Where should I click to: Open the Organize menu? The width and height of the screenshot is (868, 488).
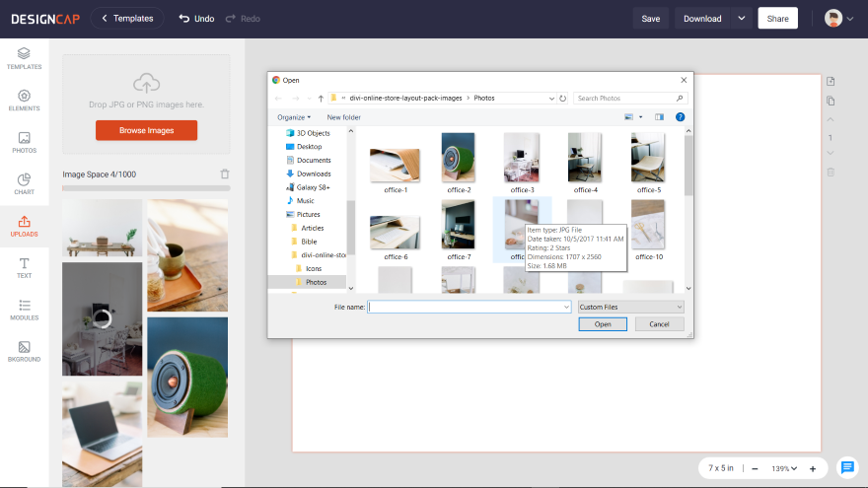(x=293, y=117)
